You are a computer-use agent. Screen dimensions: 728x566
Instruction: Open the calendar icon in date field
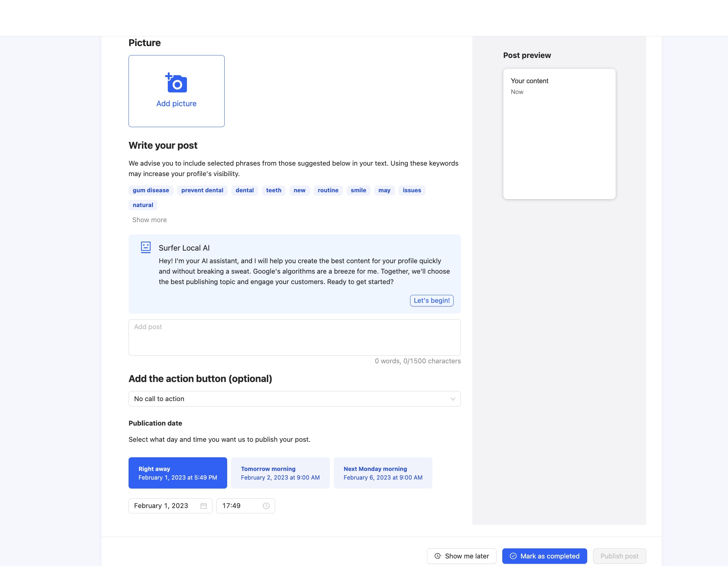[x=203, y=506]
